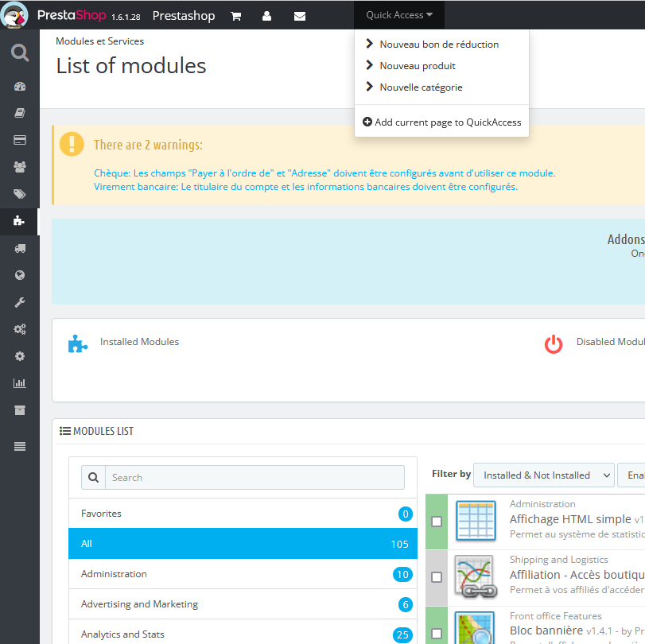Select Nouvelle catégorie quick link
Viewport: 645px width, 644px height.
click(421, 87)
